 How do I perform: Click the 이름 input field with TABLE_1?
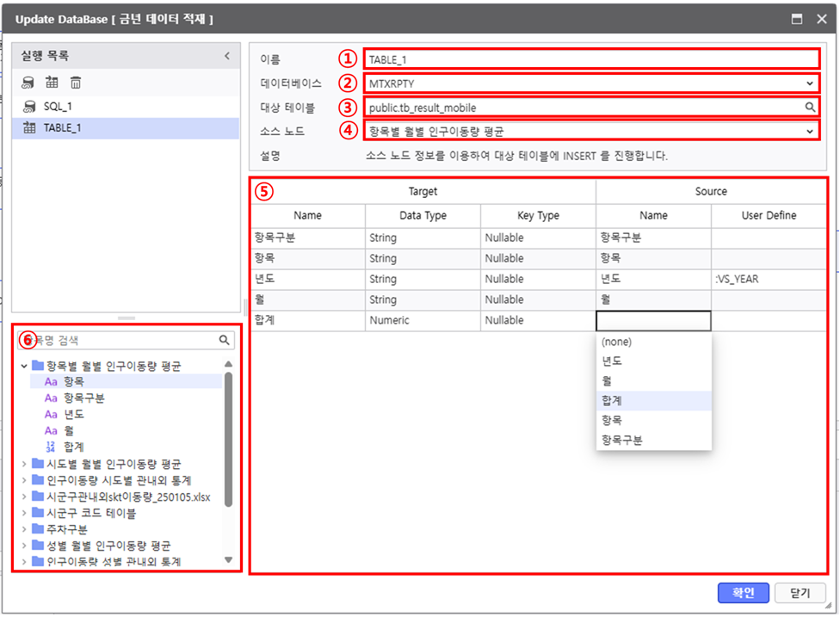[x=590, y=59]
